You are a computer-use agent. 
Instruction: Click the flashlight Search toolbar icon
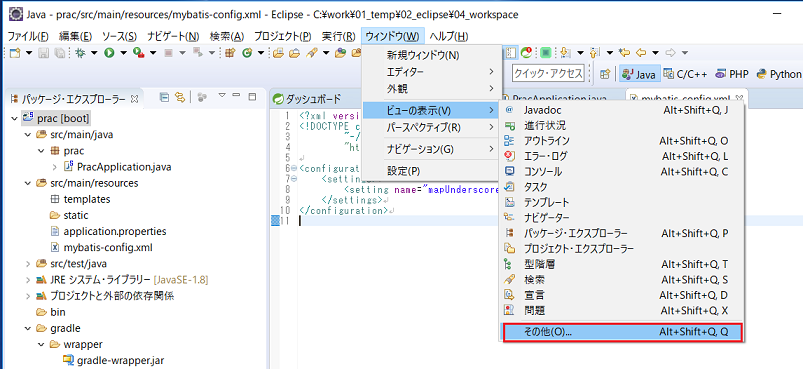311,53
